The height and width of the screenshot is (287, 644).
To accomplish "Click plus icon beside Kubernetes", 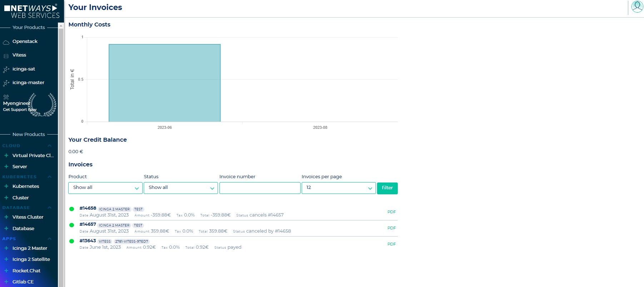I will pos(6,186).
